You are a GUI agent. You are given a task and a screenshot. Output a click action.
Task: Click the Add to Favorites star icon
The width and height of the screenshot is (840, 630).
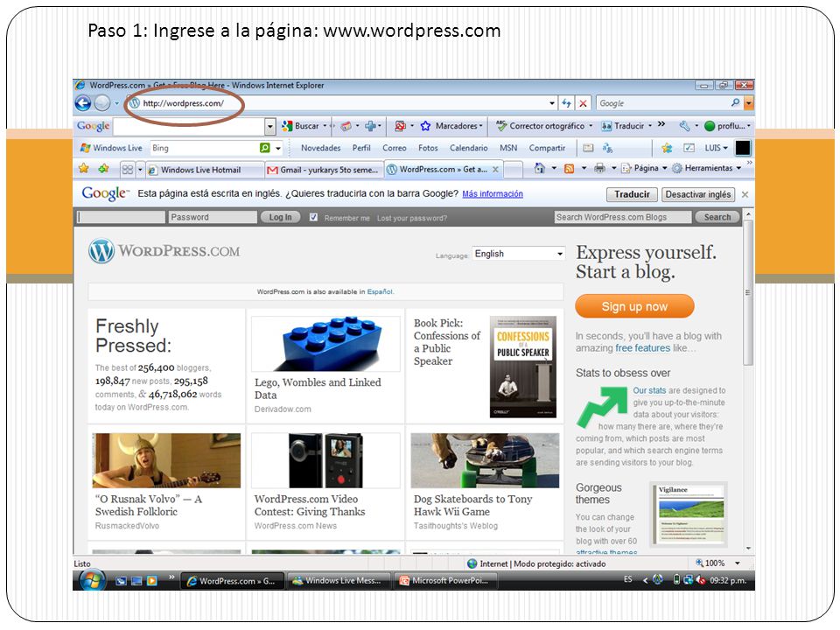[x=103, y=169]
